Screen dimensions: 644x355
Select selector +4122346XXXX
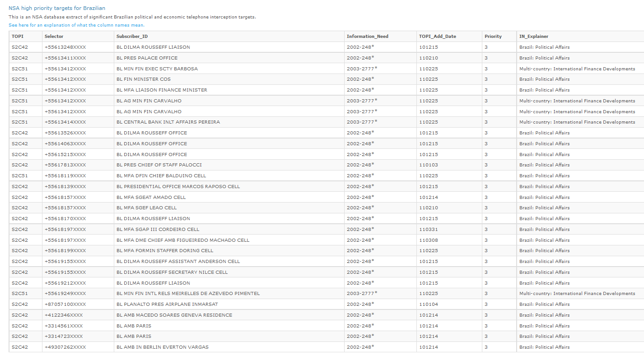click(x=77, y=315)
